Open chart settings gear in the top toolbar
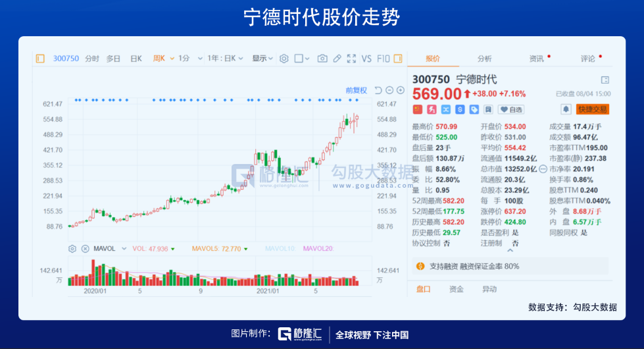This screenshot has width=644, height=349. (284, 59)
